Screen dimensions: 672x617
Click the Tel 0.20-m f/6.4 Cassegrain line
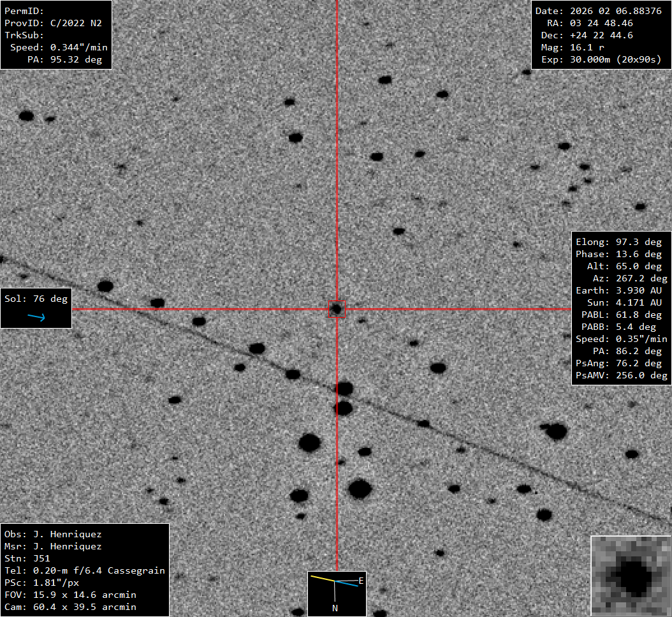click(x=85, y=570)
